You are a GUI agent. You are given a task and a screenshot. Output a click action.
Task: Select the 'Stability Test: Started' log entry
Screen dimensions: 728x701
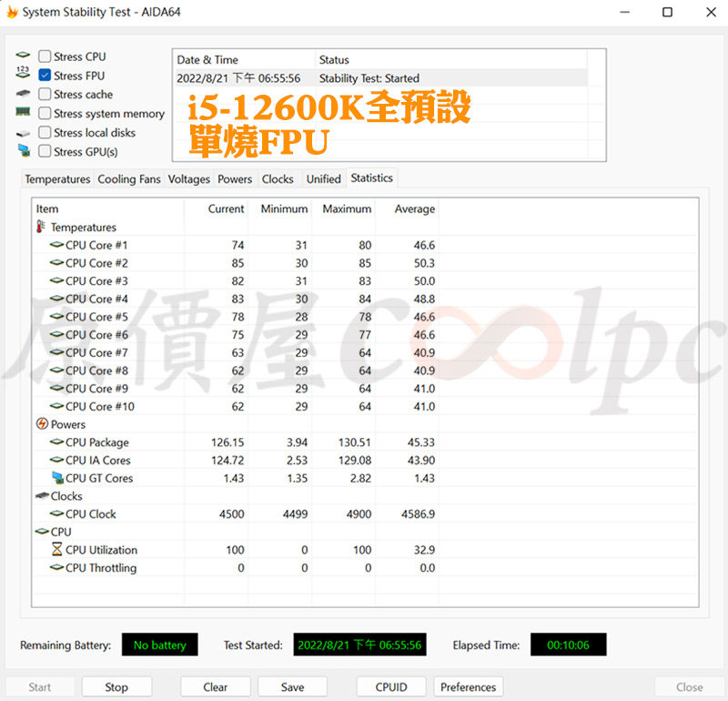380,78
